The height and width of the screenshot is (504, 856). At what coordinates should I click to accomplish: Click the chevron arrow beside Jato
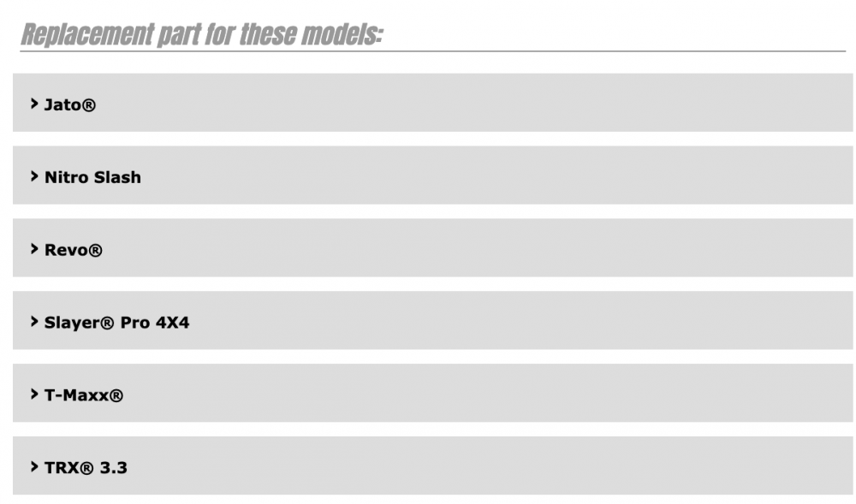[x=34, y=104]
